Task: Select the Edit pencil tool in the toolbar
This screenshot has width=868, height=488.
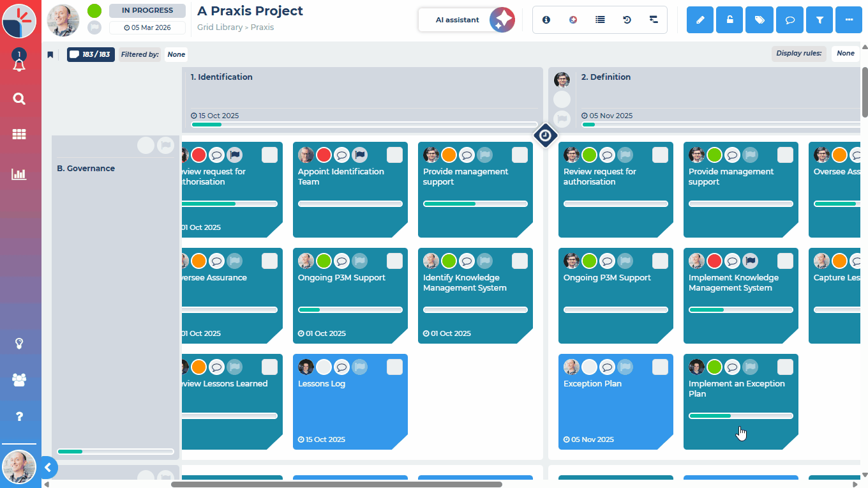Action: pyautogui.click(x=700, y=20)
